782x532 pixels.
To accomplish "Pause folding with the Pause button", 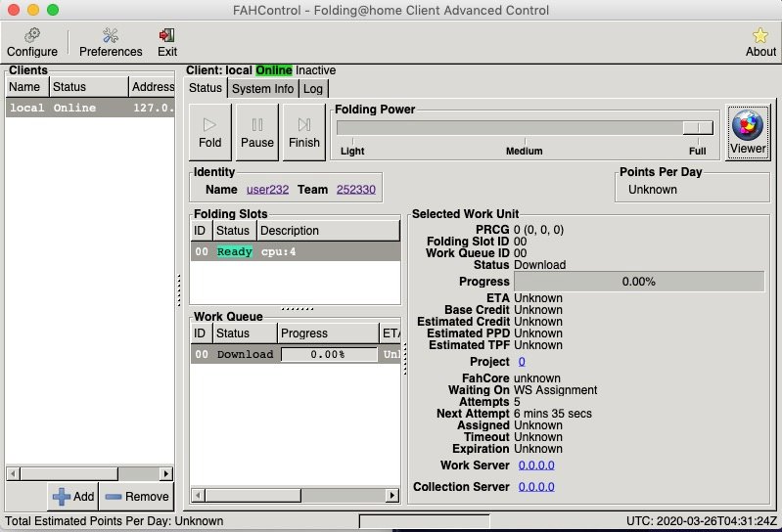I will (x=257, y=132).
